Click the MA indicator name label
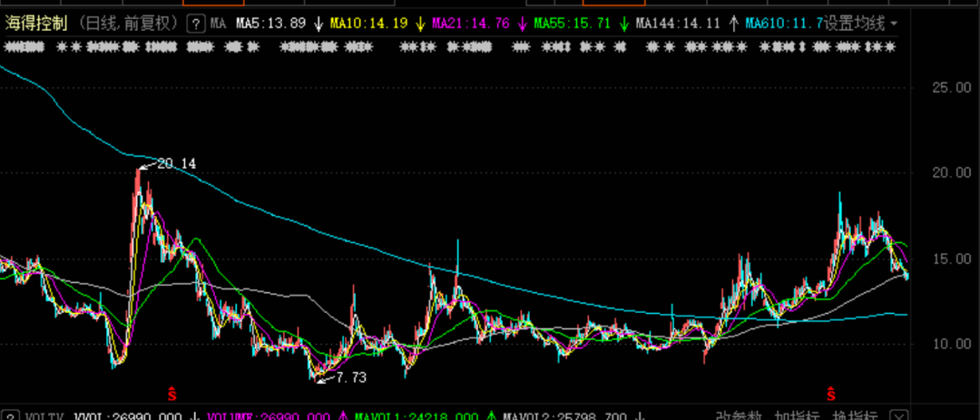The image size is (980, 420). pyautogui.click(x=218, y=24)
